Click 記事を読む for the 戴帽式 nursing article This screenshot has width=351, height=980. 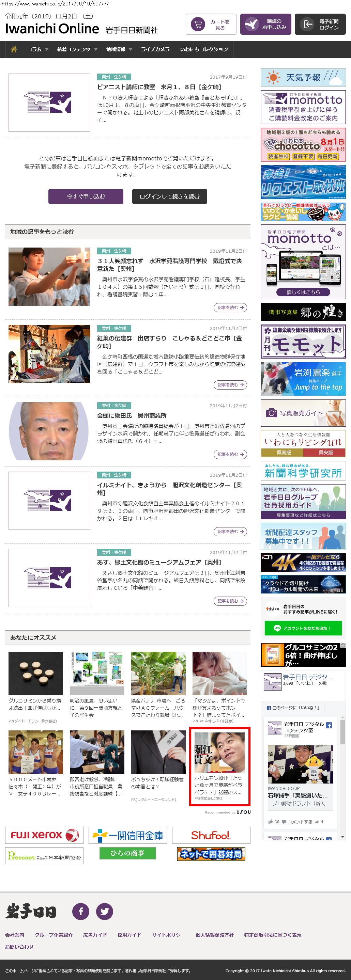tap(230, 307)
